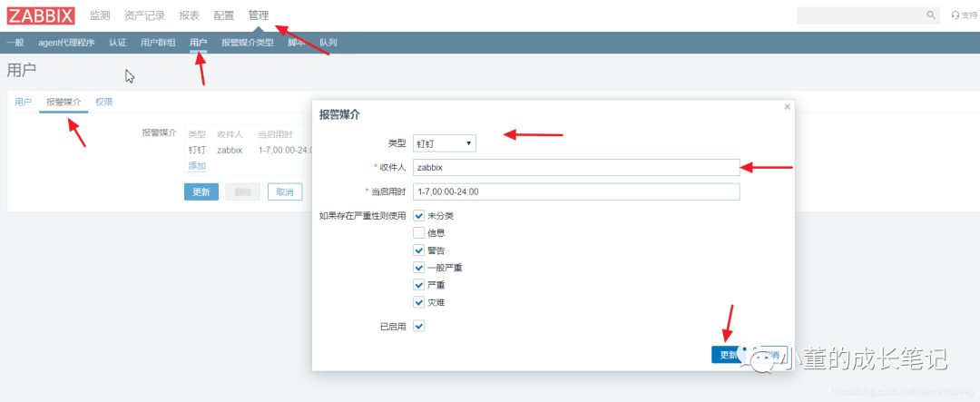Click the 取消 button on user form
This screenshot has width=980, height=402.
285,192
